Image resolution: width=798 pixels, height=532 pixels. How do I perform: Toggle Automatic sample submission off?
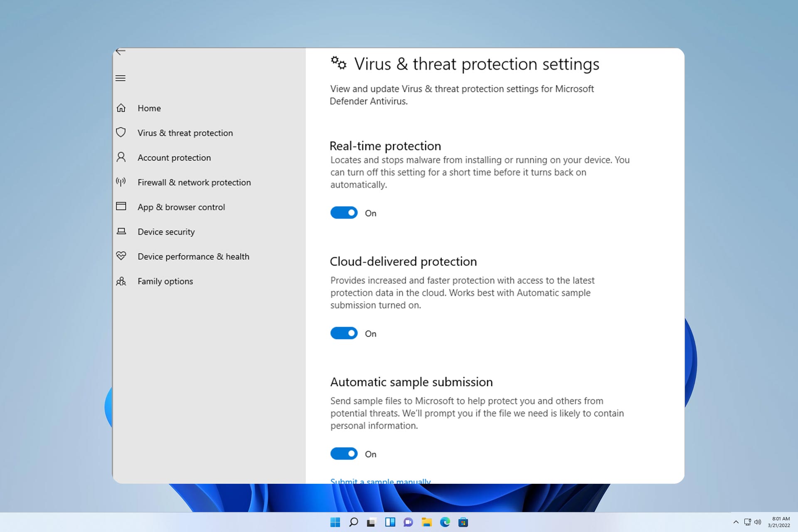(344, 454)
